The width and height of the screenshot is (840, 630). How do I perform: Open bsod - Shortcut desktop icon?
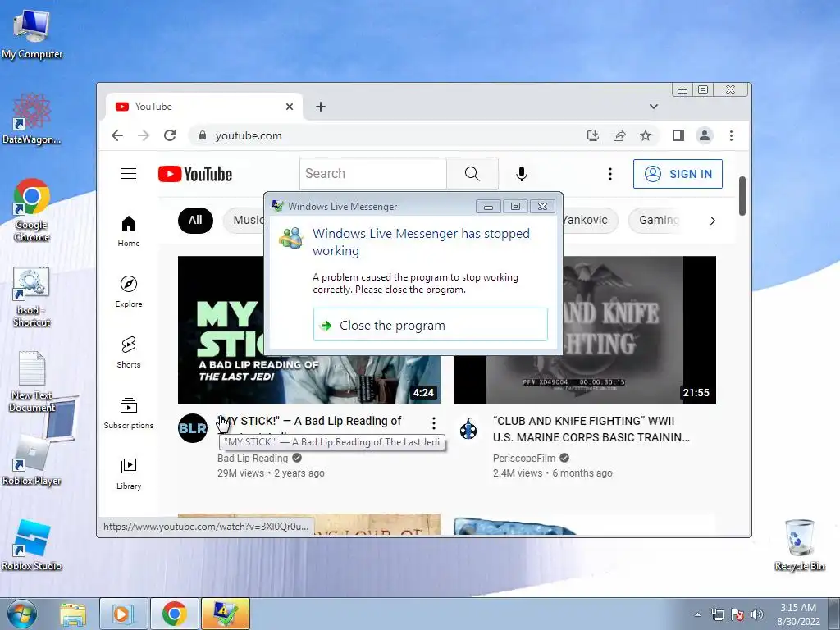tap(32, 297)
